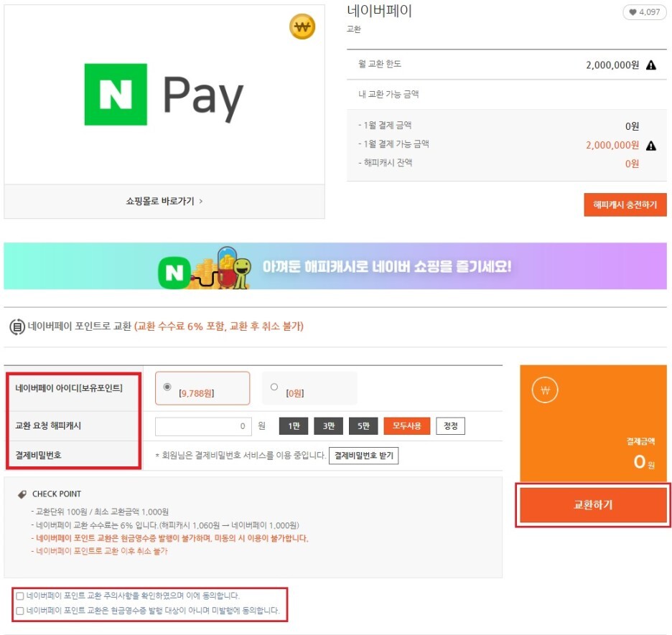Click the list icon beside 네이버페이 포인트로 교환
This screenshot has height=635, width=672.
[x=17, y=327]
